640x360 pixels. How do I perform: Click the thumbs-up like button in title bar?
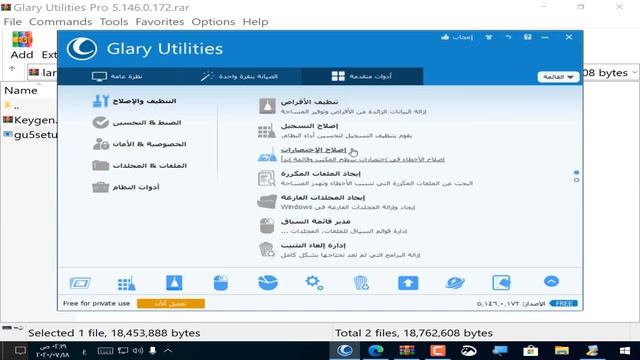(457, 37)
